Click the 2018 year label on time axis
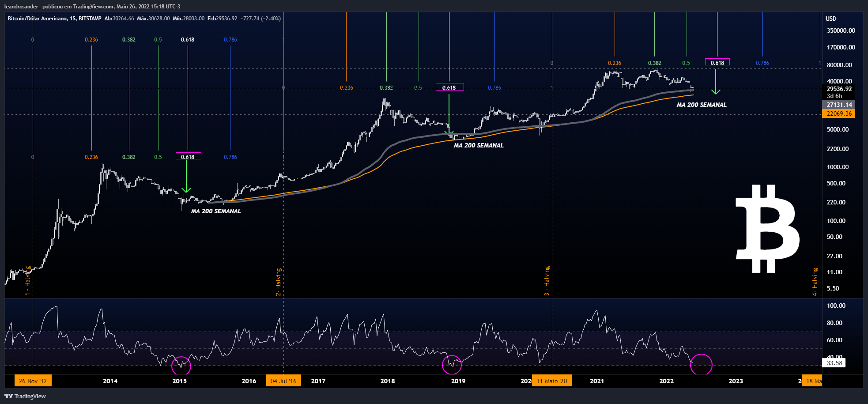The image size is (868, 404). coord(388,381)
